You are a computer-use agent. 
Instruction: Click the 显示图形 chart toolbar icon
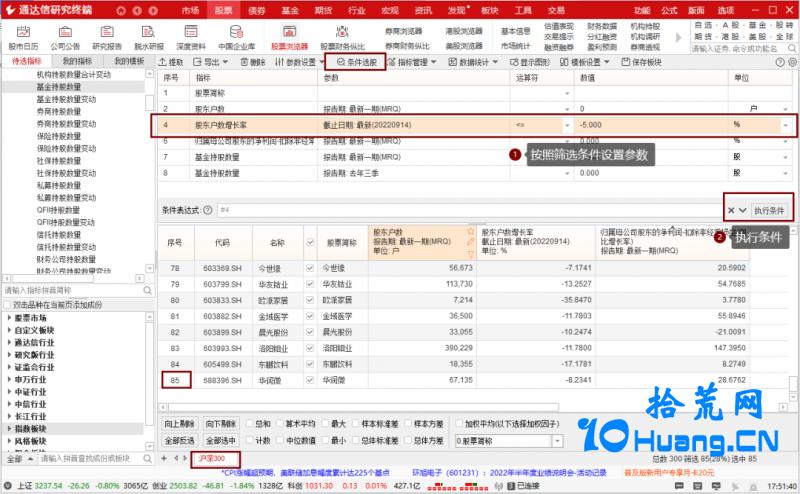click(514, 62)
